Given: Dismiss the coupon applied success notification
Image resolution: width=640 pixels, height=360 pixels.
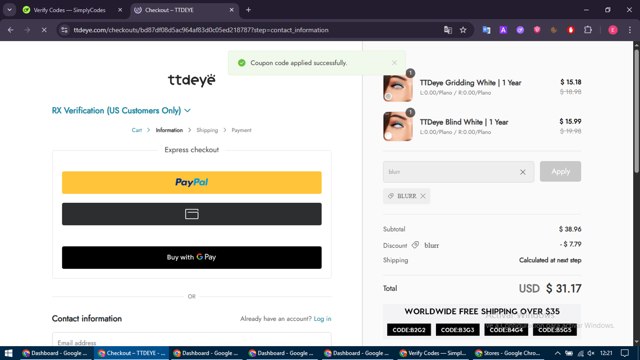Looking at the screenshot, I should click(x=394, y=62).
